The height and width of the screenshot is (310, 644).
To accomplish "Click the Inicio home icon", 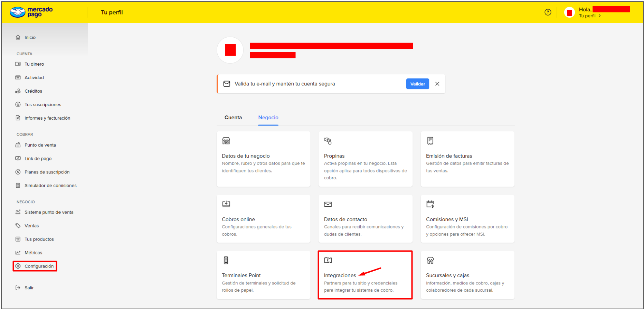I will click(x=18, y=37).
